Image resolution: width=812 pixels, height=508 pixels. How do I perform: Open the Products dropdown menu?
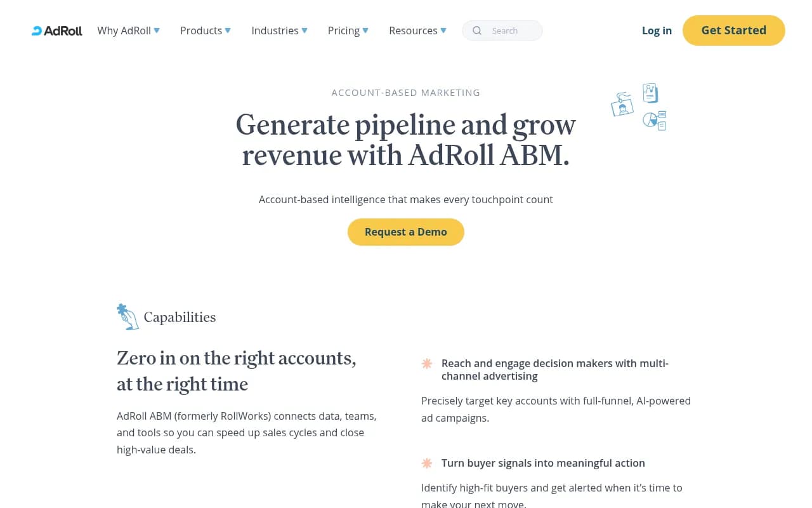[x=228, y=30]
